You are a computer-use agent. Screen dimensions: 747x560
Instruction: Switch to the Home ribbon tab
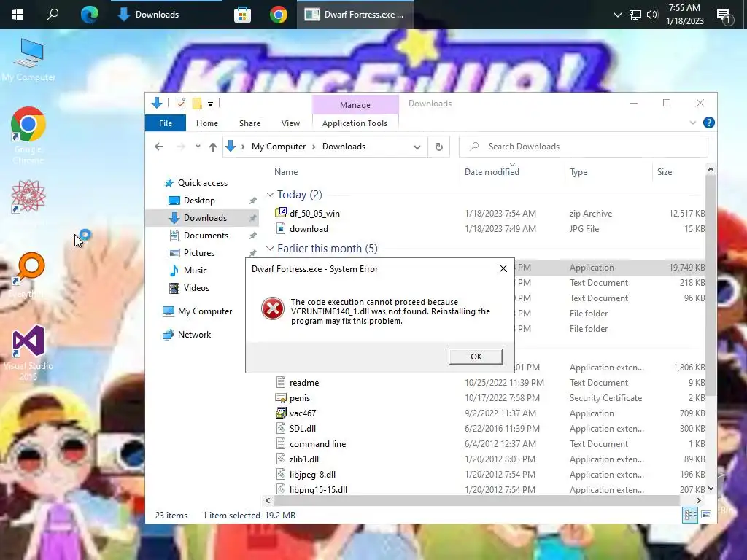206,123
